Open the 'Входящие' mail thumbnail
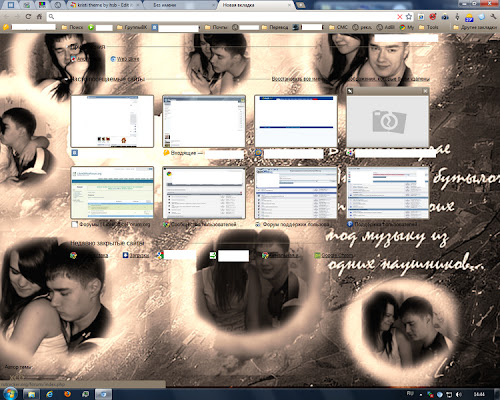Screen dimensions: 500x400 204,121
